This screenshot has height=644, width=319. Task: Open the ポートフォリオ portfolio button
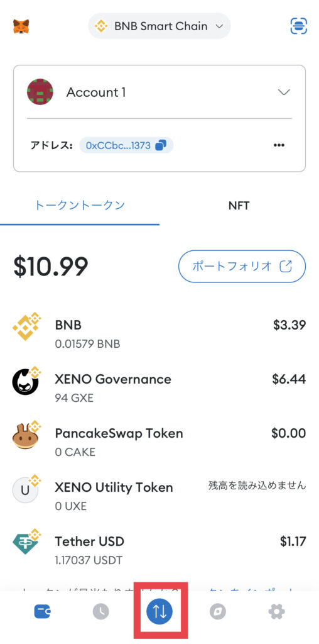242,266
